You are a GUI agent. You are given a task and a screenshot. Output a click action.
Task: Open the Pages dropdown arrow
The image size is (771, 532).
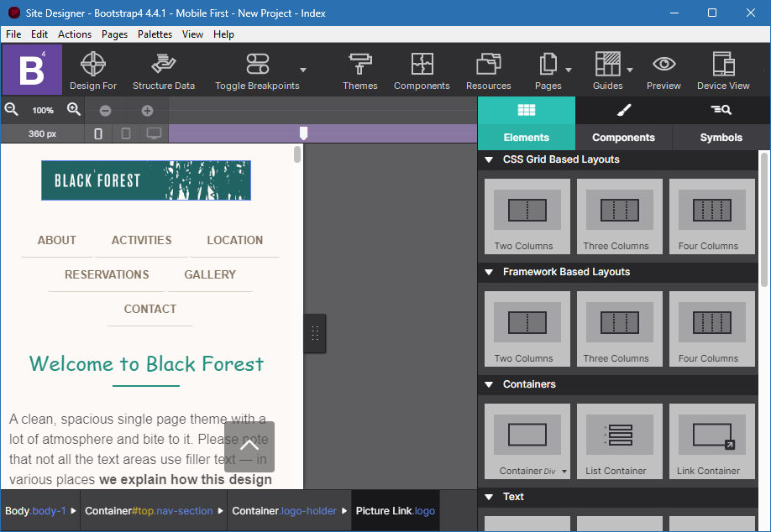(569, 70)
